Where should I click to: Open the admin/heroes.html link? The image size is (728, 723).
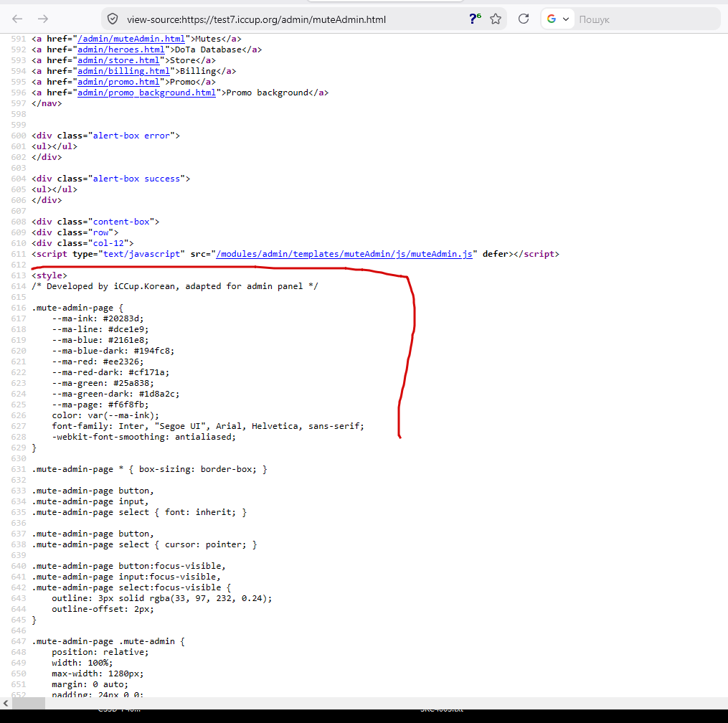pyautogui.click(x=120, y=49)
